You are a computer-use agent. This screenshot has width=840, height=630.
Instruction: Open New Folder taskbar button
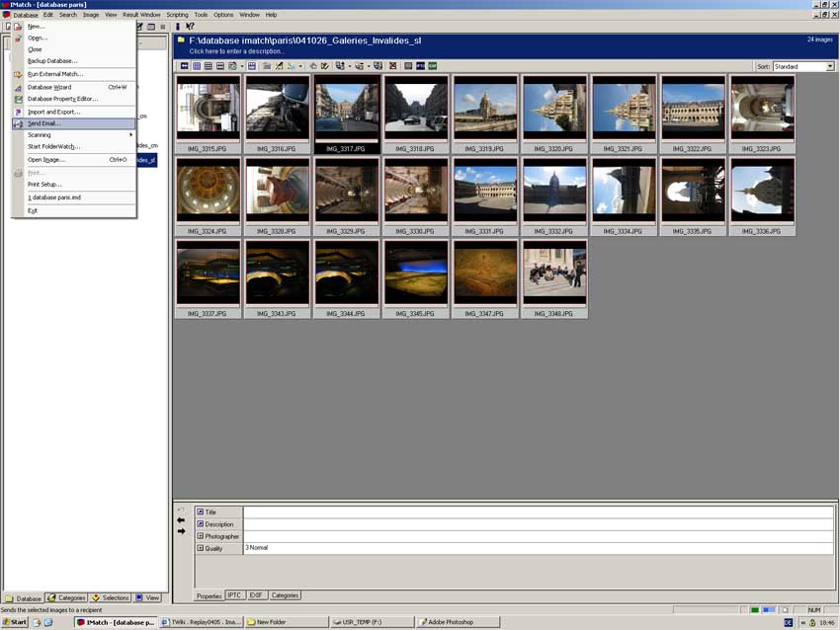tap(288, 622)
